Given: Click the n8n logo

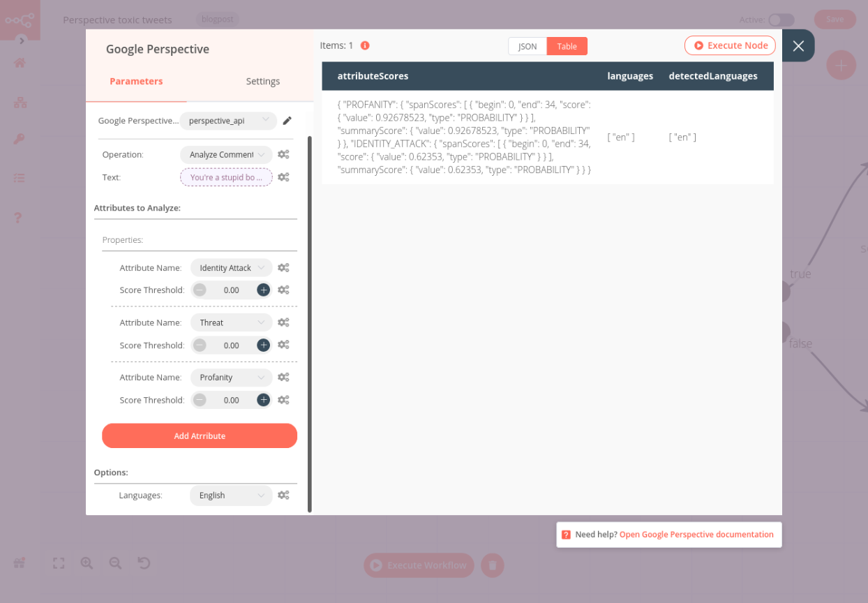Looking at the screenshot, I should click(20, 20).
